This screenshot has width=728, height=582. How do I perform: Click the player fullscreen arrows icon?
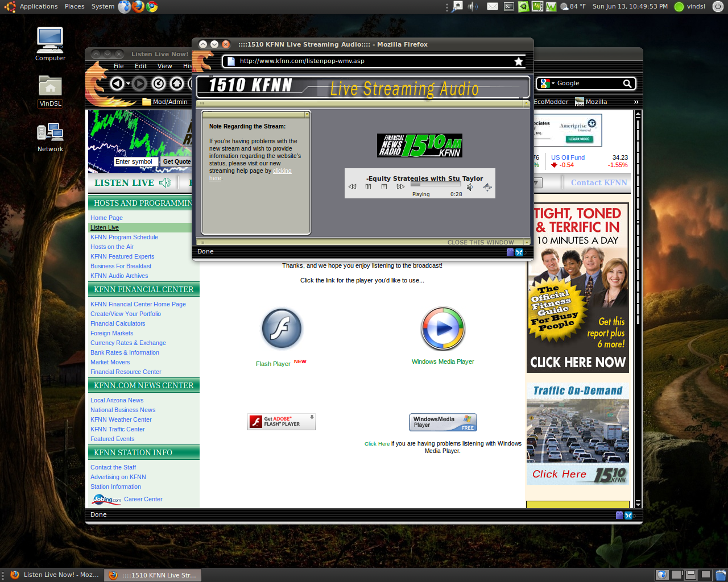487,187
